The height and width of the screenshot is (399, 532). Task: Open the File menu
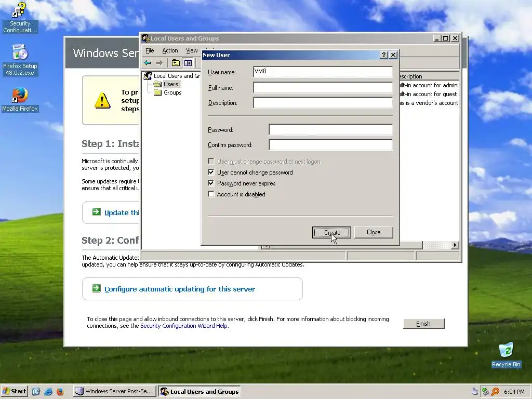150,50
